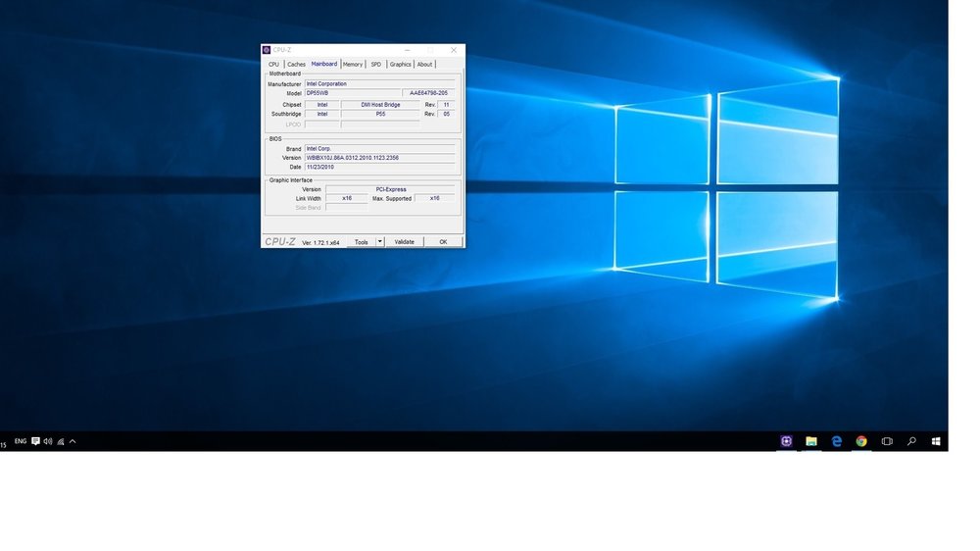Click the OK button
The width and height of the screenshot is (980, 551).
click(x=443, y=242)
